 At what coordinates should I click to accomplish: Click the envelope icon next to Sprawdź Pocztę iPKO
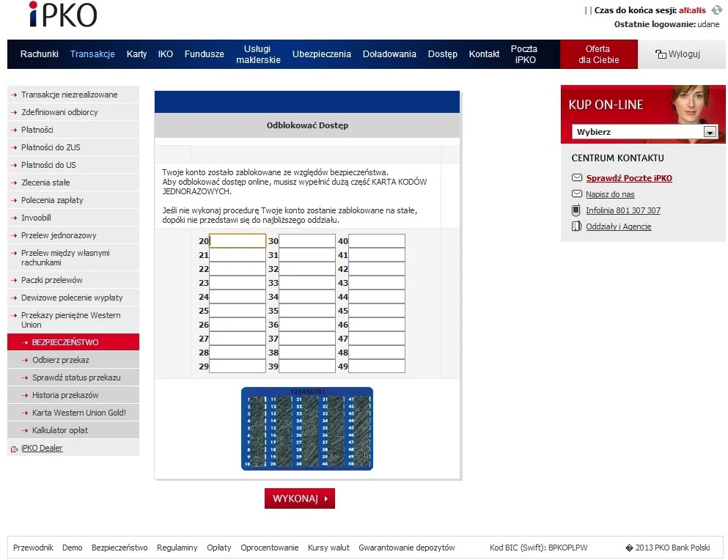[x=577, y=178]
